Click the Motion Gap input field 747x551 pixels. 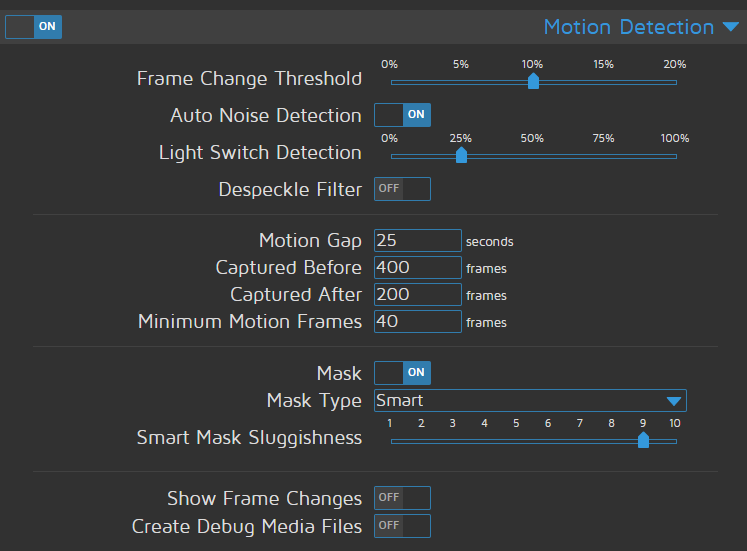[417, 241]
